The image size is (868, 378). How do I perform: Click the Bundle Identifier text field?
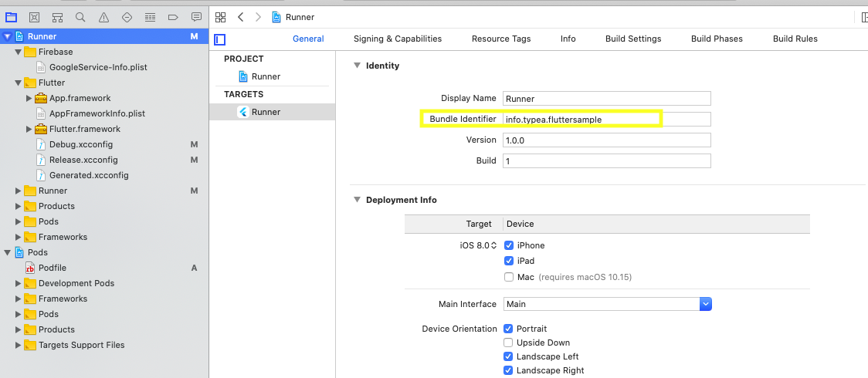[x=605, y=119]
